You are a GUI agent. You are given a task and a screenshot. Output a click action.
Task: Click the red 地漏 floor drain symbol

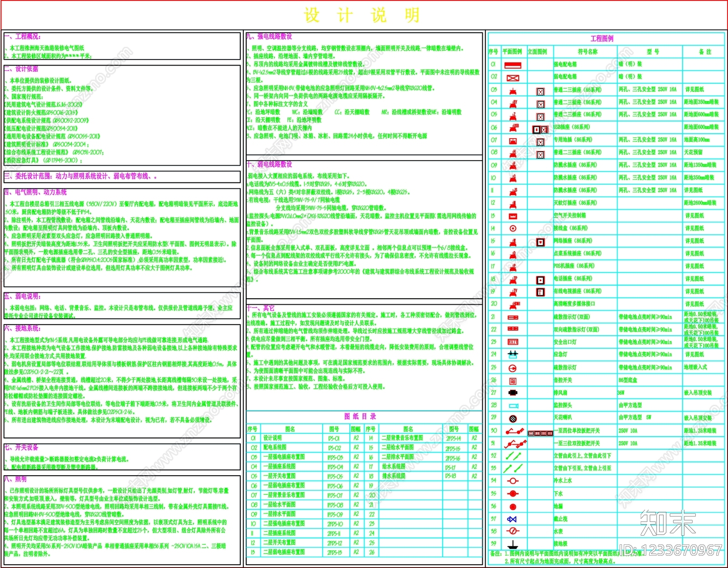(513, 507)
